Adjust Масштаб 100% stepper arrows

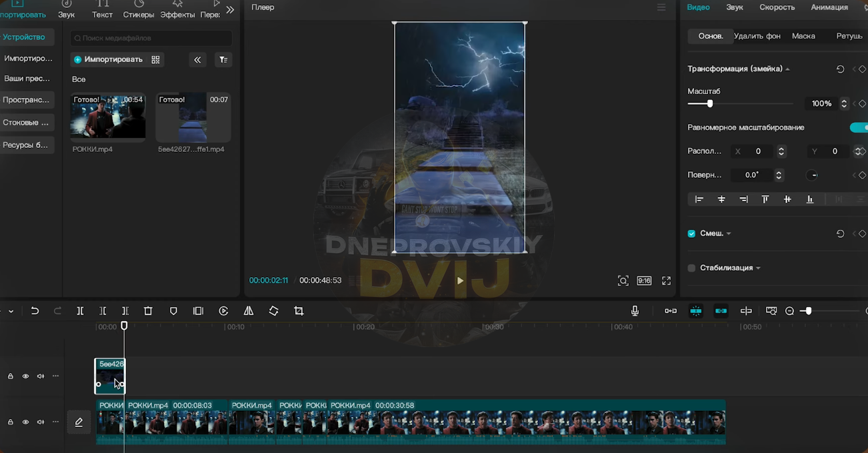tap(844, 104)
